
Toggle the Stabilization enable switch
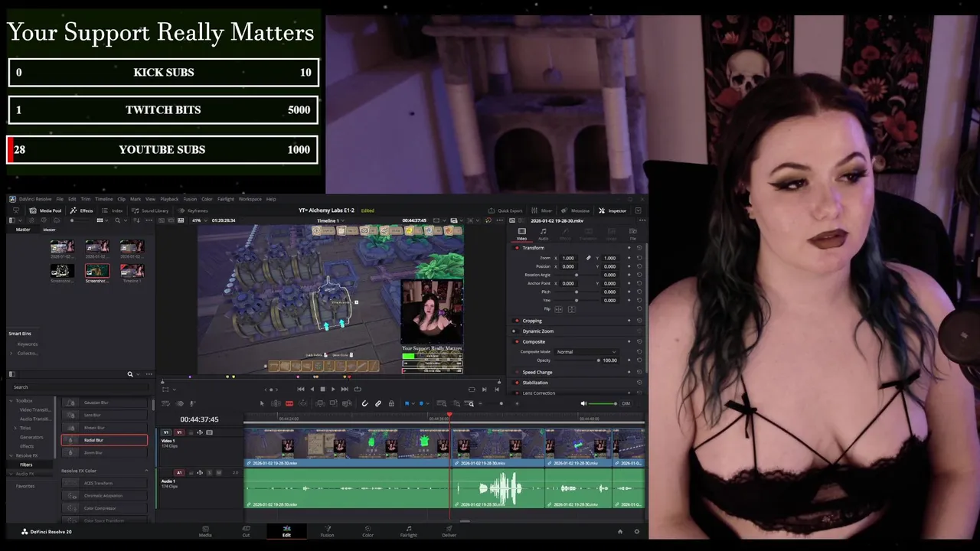tap(517, 383)
